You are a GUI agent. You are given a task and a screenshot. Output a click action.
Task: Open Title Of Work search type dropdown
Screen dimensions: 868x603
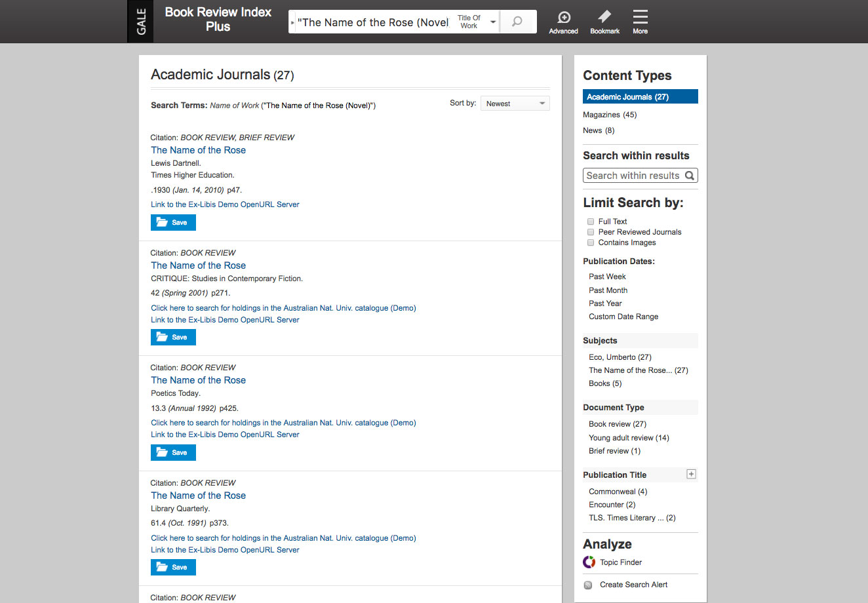476,22
